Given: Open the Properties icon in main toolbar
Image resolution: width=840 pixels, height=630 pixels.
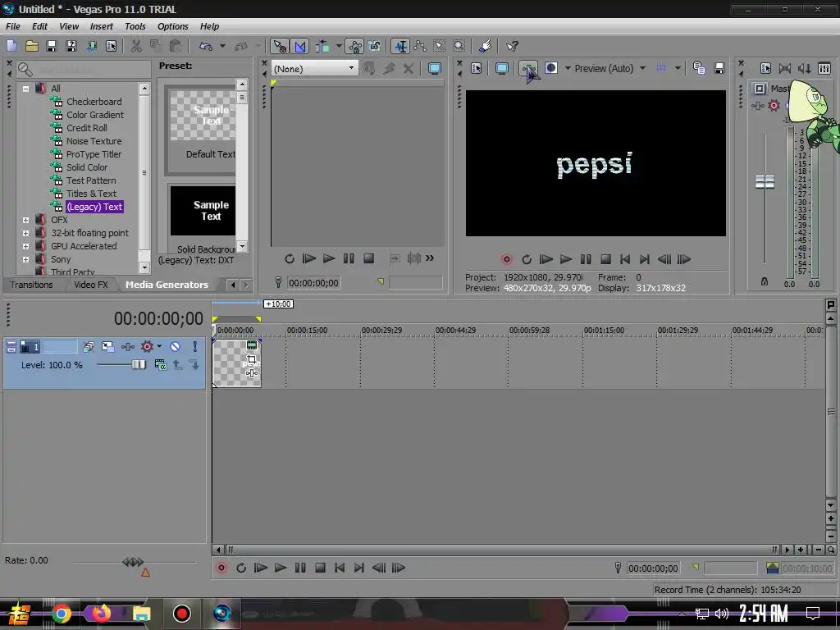Looking at the screenshot, I should click(111, 46).
